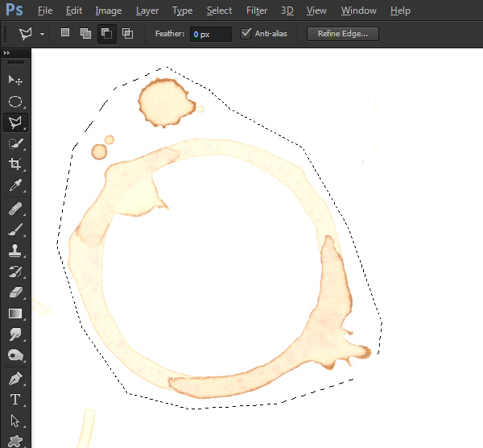The height and width of the screenshot is (448, 483).
Task: Select the Eraser tool
Action: tap(15, 292)
